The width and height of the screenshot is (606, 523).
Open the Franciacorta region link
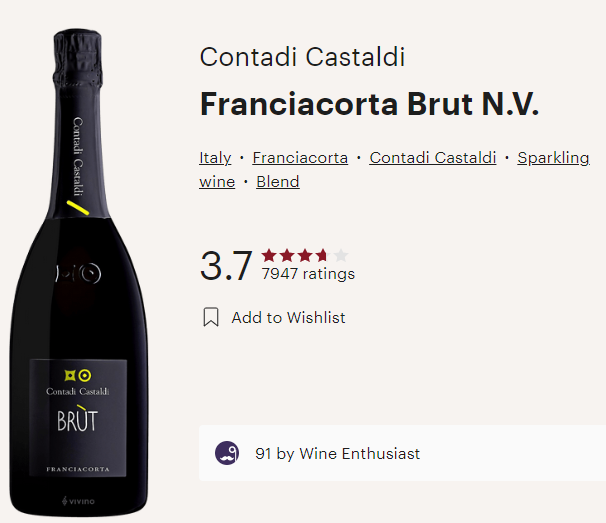pos(300,158)
